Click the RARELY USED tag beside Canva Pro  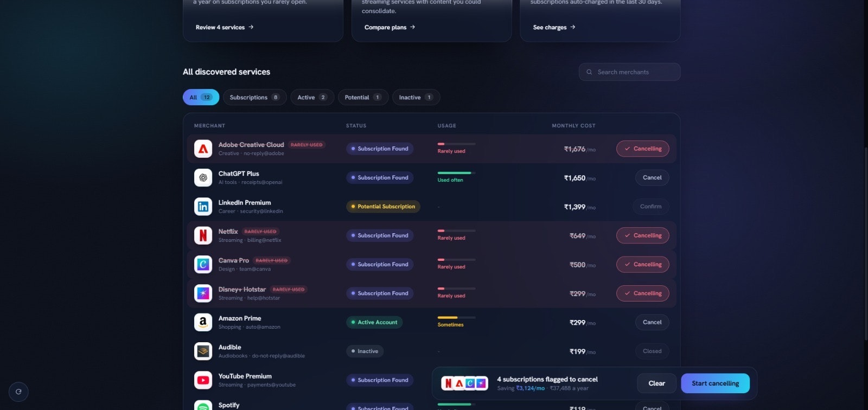[272, 260]
